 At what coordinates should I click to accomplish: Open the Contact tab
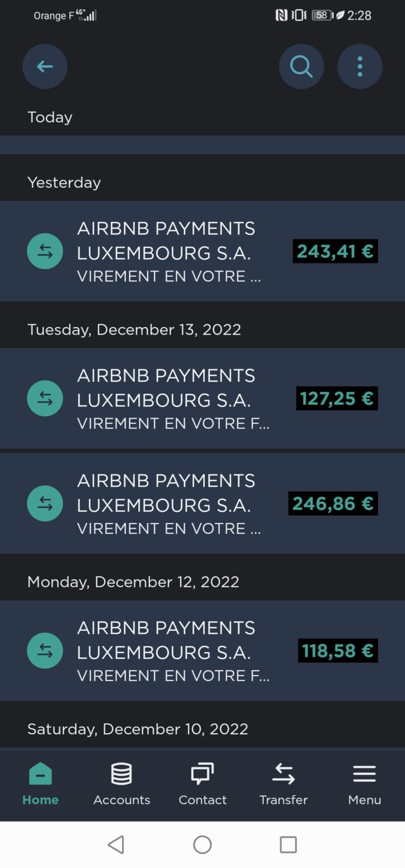coord(203,784)
